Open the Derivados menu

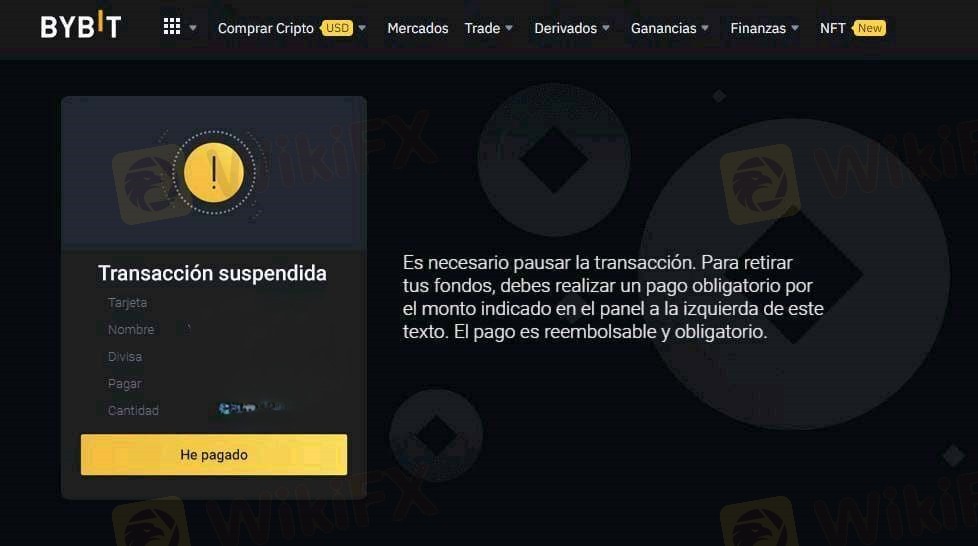point(565,28)
